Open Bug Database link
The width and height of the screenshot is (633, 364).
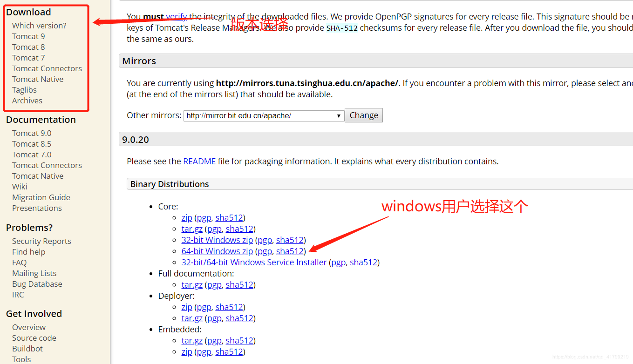37,284
